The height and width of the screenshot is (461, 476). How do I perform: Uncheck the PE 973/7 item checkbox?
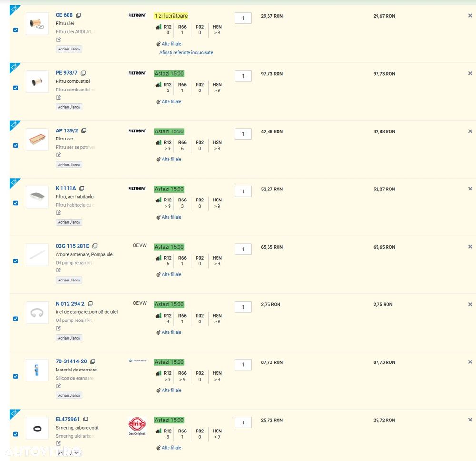pyautogui.click(x=16, y=88)
